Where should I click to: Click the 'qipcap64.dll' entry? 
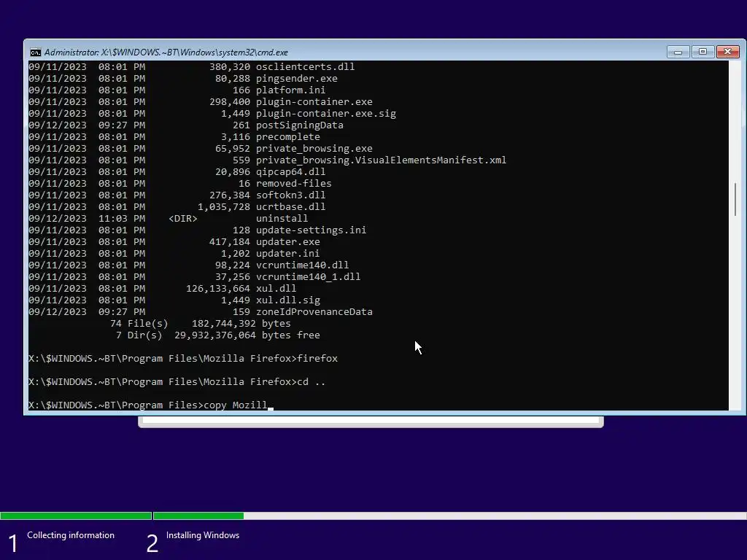(x=290, y=172)
